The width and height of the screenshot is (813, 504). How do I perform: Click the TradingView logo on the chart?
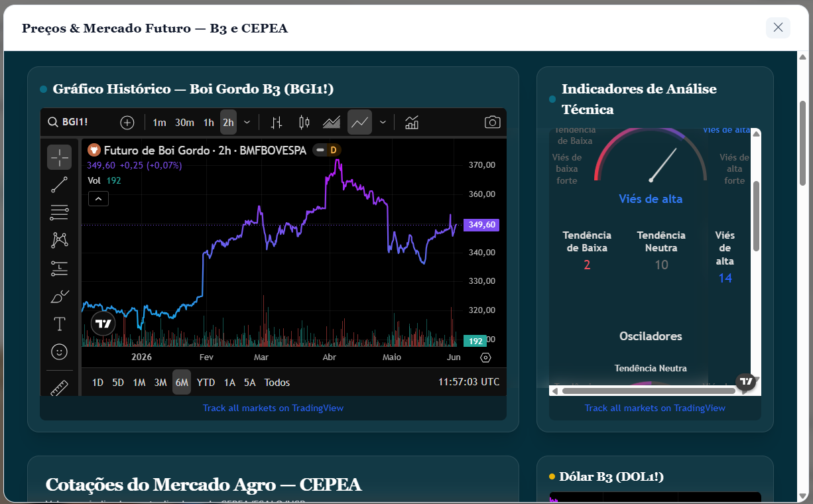(103, 324)
